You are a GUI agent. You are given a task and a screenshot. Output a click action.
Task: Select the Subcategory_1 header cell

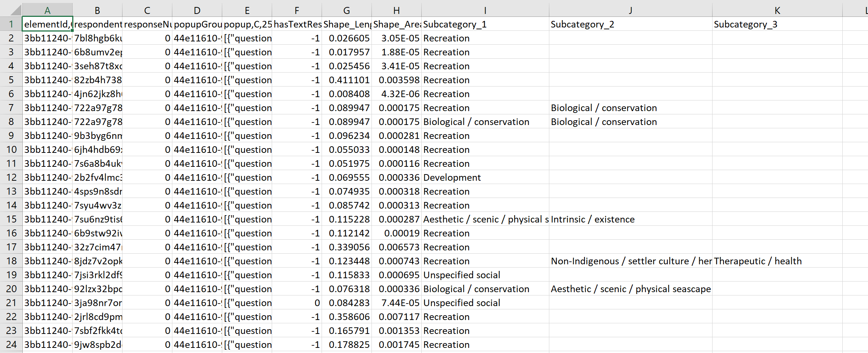click(485, 24)
